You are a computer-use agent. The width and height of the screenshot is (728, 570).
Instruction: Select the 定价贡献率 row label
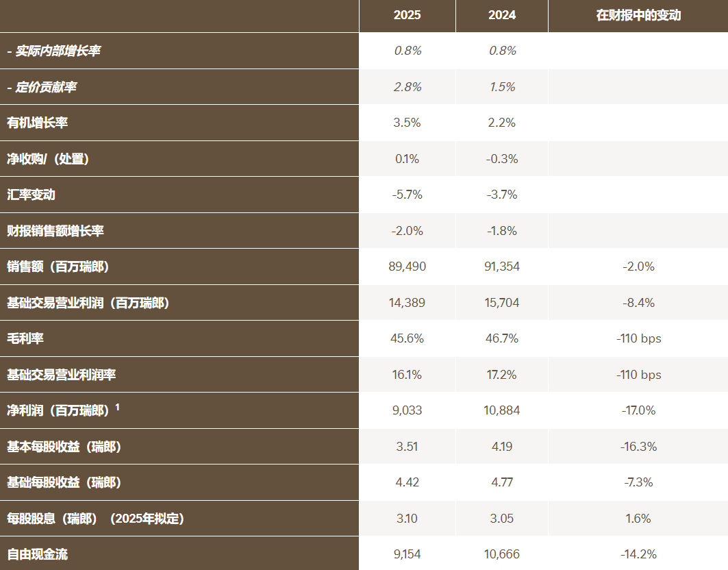click(45, 87)
